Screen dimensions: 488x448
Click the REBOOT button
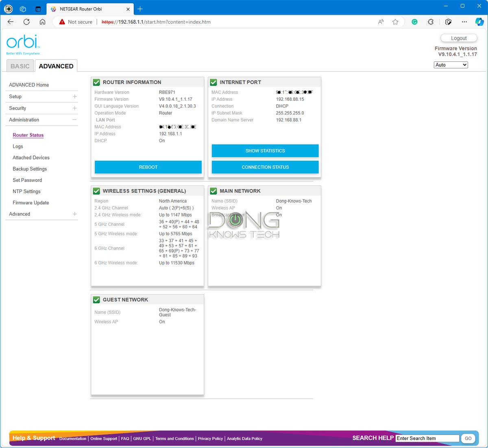pyautogui.click(x=148, y=167)
